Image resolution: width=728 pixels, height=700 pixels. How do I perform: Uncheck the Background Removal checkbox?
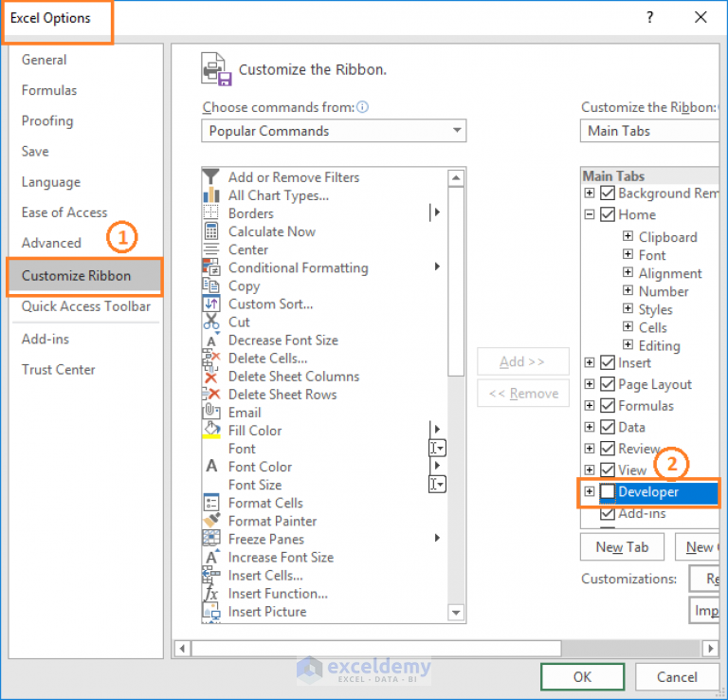click(608, 193)
